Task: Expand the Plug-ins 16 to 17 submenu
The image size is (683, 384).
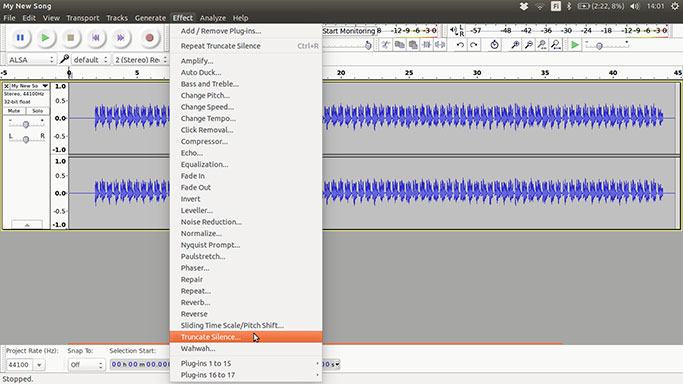Action: tap(246, 375)
